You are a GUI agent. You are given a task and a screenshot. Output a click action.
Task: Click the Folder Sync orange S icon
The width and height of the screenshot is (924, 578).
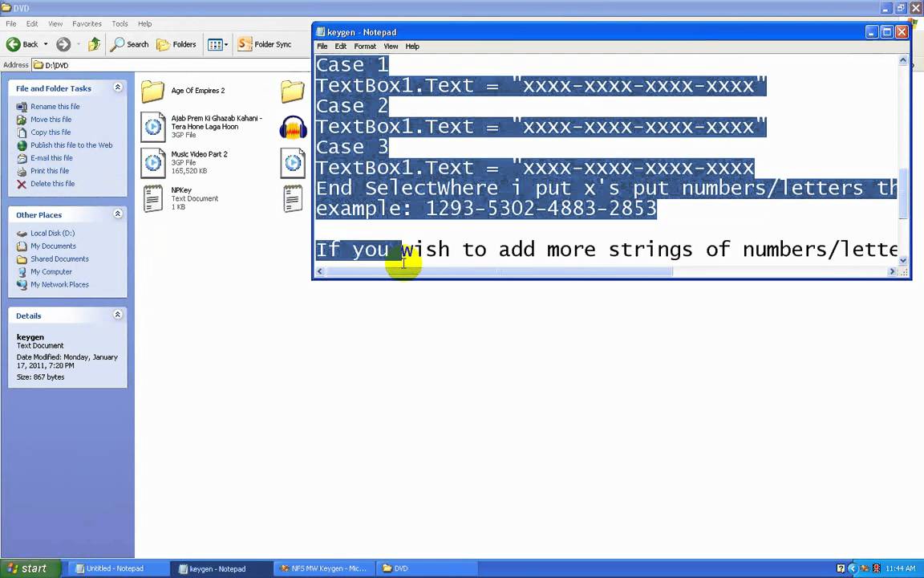[x=245, y=43]
